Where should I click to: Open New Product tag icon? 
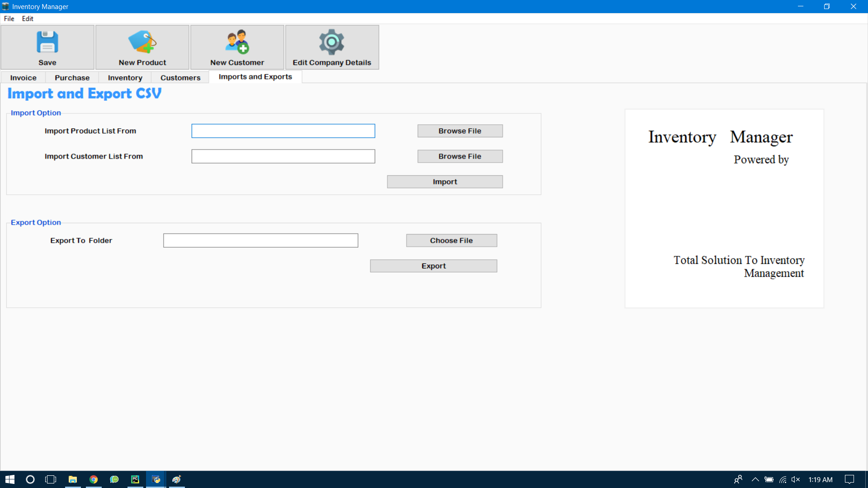142,42
